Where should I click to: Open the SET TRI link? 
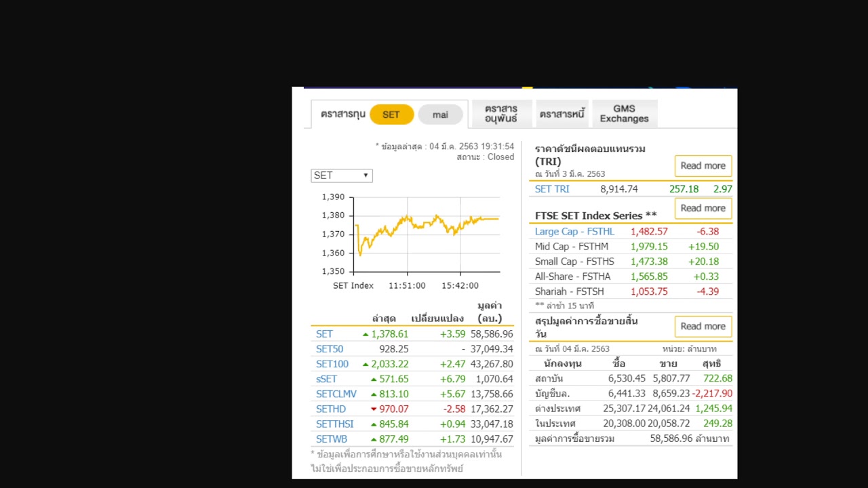552,189
